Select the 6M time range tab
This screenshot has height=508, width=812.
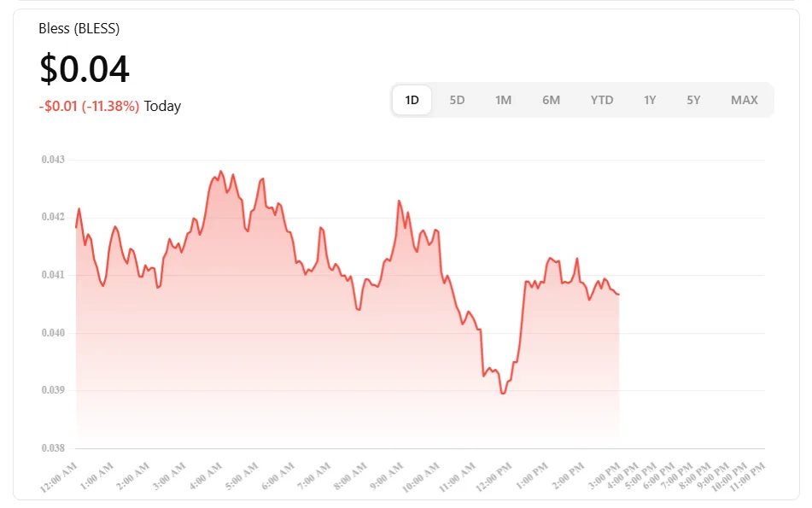[551, 100]
